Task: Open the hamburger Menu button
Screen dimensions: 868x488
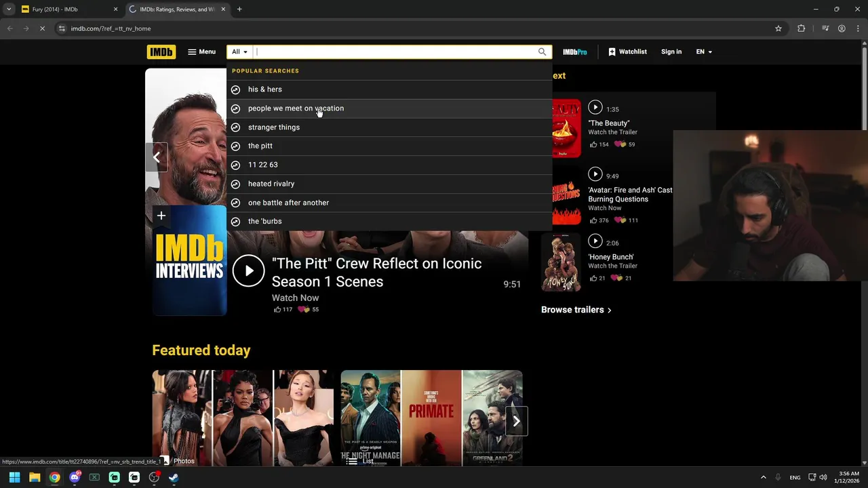Action: coord(201,52)
